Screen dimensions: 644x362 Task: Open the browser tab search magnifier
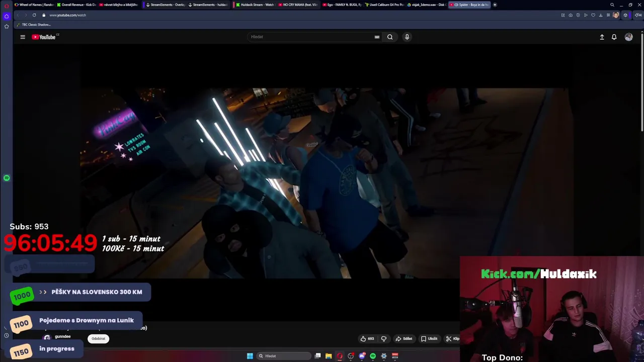tap(612, 5)
